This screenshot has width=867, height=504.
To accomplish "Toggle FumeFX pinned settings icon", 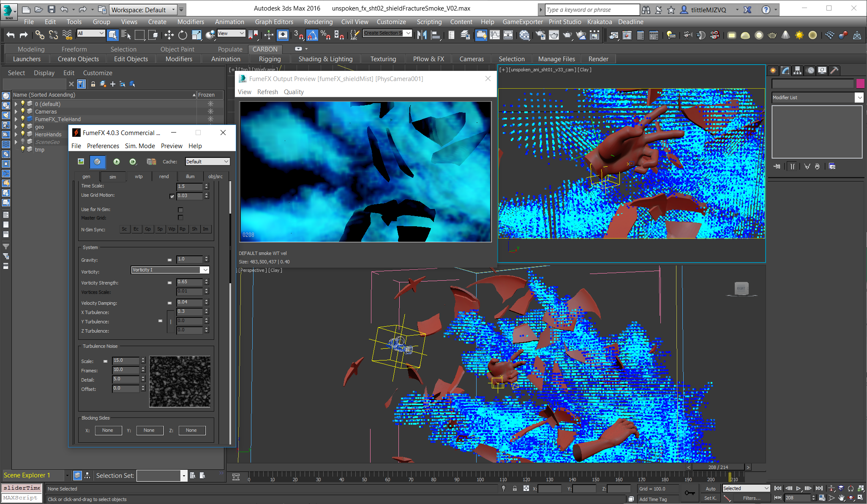I will pyautogui.click(x=98, y=162).
